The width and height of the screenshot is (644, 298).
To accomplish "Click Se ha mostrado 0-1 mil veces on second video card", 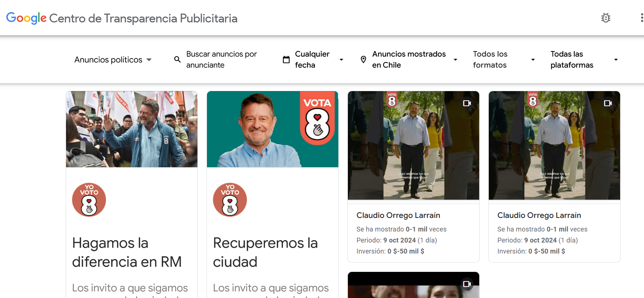I will (x=542, y=229).
